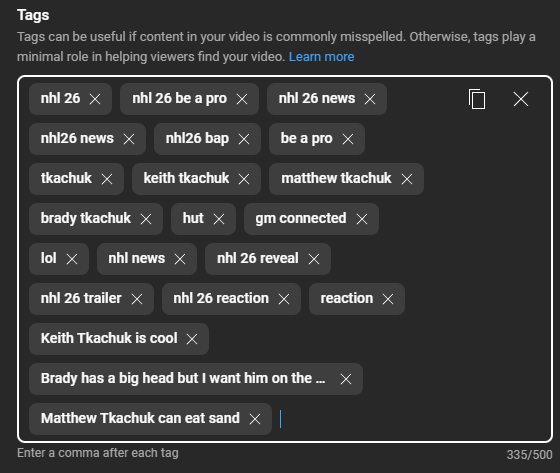Click the 'nhl26 bap' tag label
Viewport: 560px width, 473px height.
[x=197, y=139]
